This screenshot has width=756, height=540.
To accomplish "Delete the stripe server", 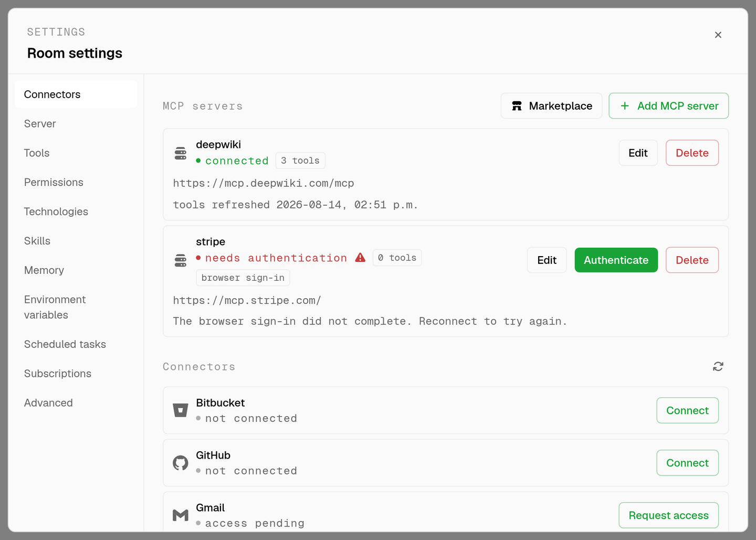I will pyautogui.click(x=692, y=260).
